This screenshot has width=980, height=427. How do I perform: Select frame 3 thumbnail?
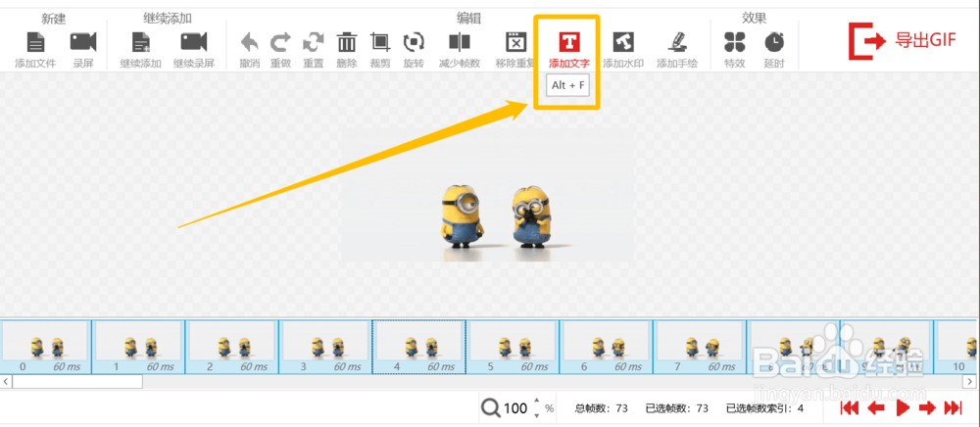tap(325, 347)
